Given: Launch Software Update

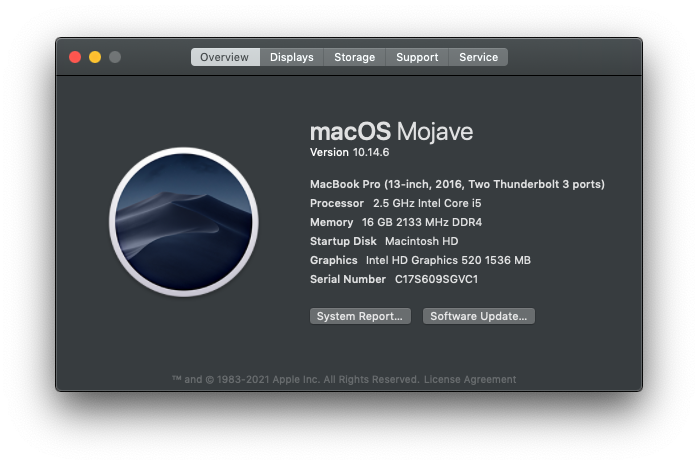Looking at the screenshot, I should [479, 316].
